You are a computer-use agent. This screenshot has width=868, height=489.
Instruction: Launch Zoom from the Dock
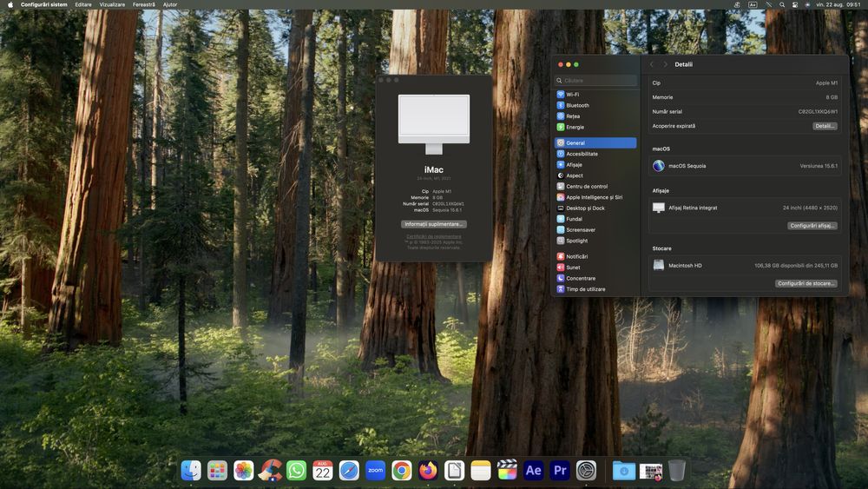tap(375, 471)
